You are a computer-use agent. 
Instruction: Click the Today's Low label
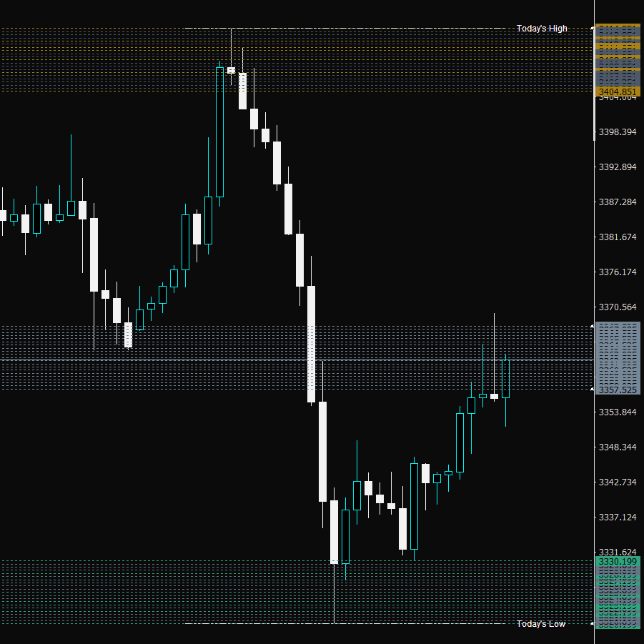[540, 624]
